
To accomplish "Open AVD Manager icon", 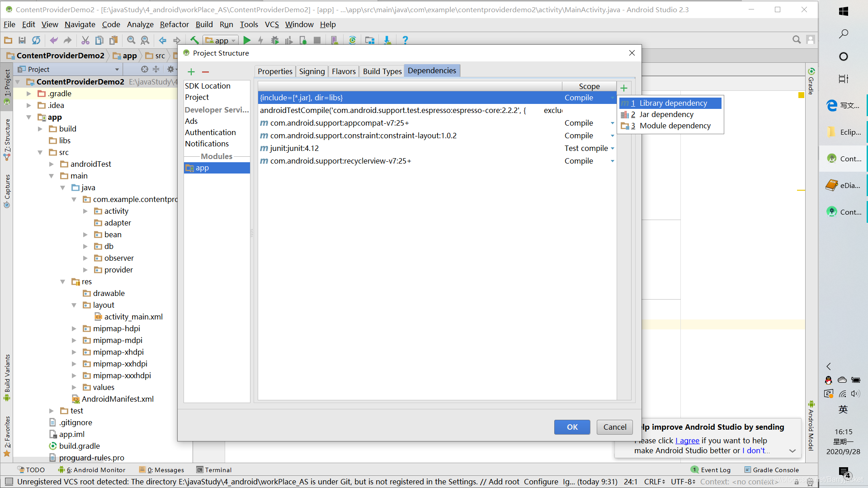I will (335, 40).
